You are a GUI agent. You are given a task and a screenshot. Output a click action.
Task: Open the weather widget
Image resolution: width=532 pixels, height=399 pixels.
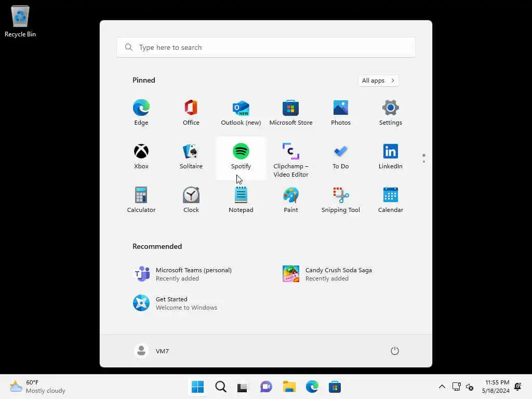point(37,387)
